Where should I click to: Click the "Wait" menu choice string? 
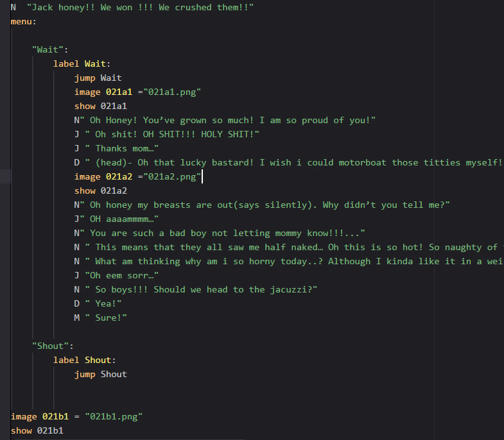click(x=50, y=49)
